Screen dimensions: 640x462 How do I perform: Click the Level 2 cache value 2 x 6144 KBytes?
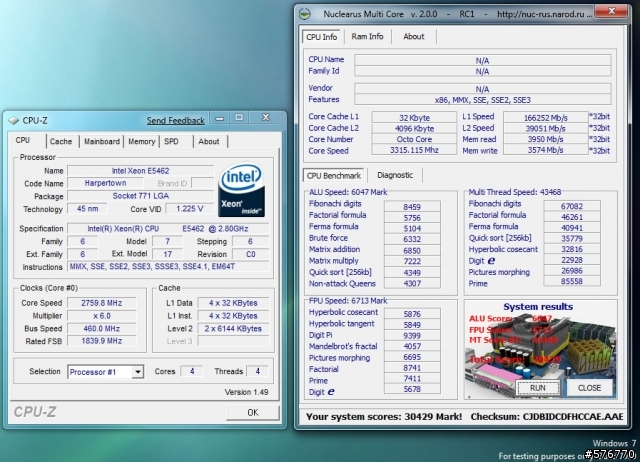click(233, 329)
